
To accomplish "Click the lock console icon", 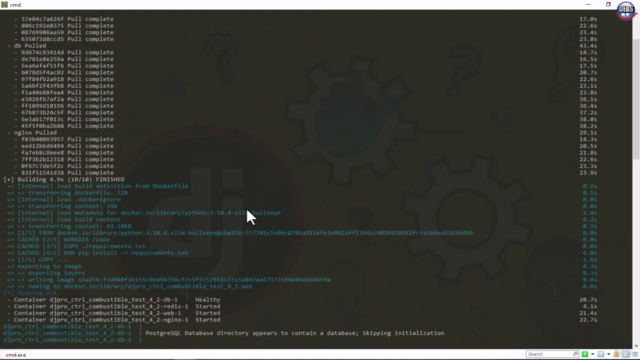I will coord(616,354).
